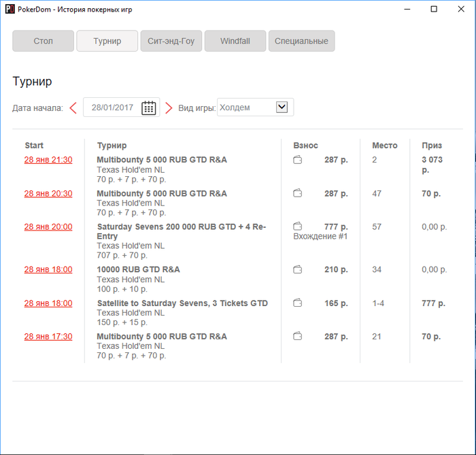Click the Start column header

point(34,146)
